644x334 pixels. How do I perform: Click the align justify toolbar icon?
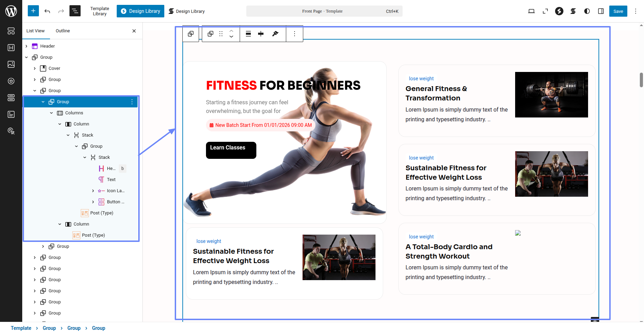[x=248, y=34]
